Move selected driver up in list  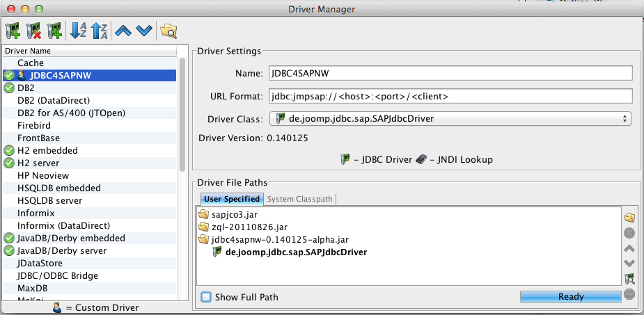[x=123, y=31]
